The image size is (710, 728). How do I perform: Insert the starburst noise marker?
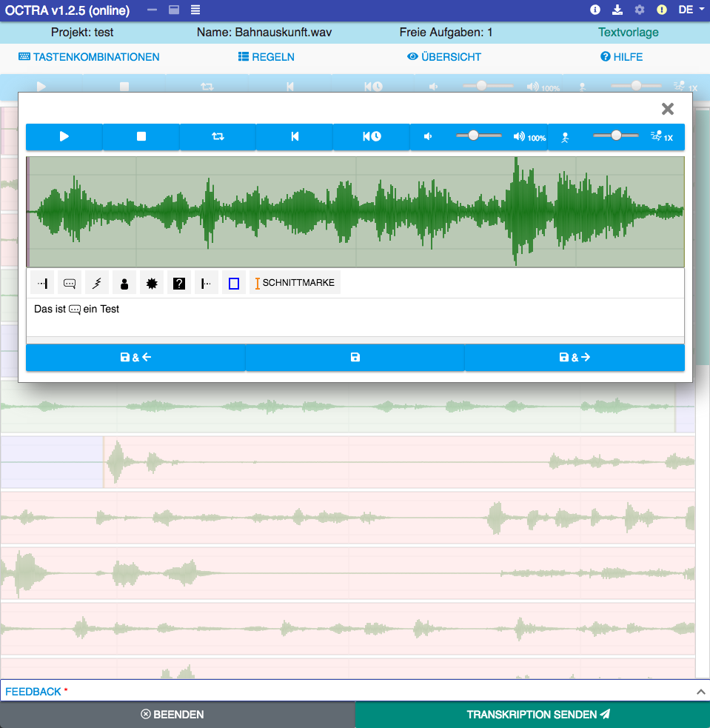152,283
